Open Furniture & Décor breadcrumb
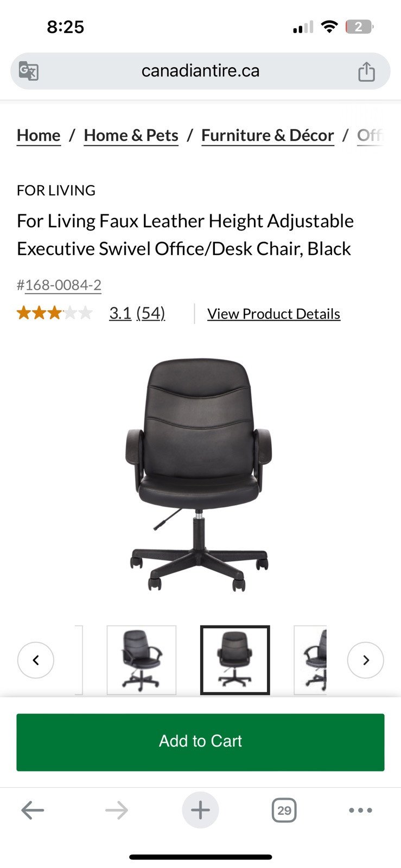This screenshot has width=401, height=868. (268, 136)
